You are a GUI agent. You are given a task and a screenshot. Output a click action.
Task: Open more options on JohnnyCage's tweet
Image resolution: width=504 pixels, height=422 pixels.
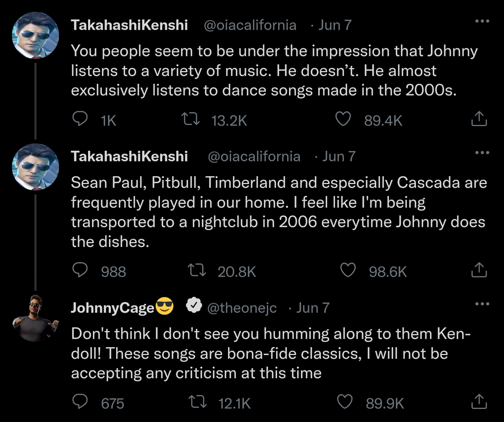482,304
